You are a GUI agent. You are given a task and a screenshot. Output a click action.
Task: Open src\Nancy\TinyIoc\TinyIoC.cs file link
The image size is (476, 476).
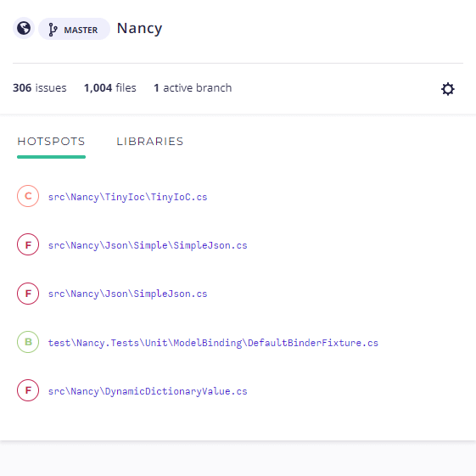(x=128, y=197)
